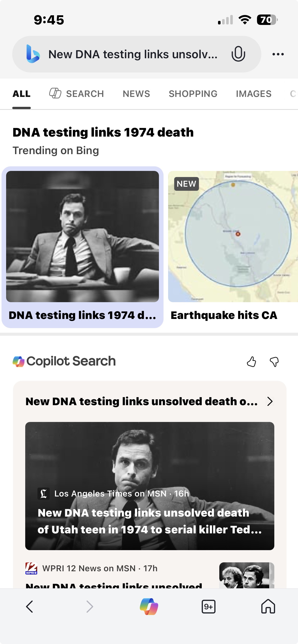Screen dimensions: 298x644
Task: Open Copilot from bottom navigation bar
Action: click(x=149, y=607)
